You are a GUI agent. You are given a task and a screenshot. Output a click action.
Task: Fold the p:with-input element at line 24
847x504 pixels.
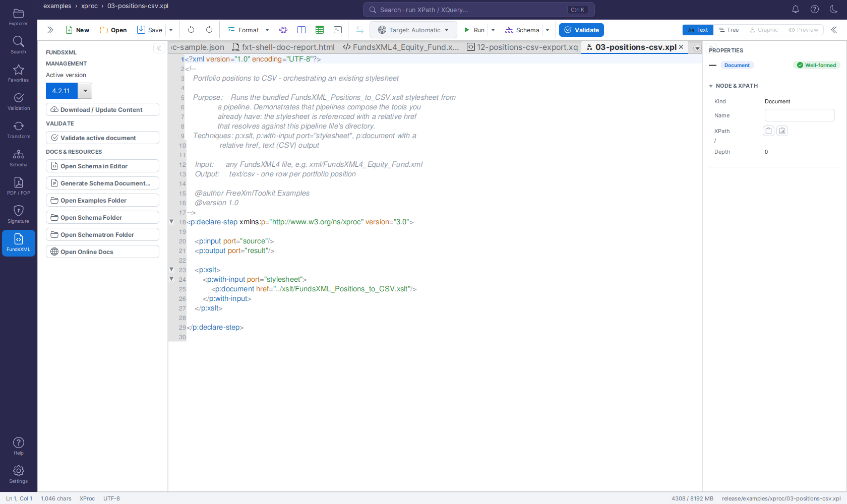point(171,279)
